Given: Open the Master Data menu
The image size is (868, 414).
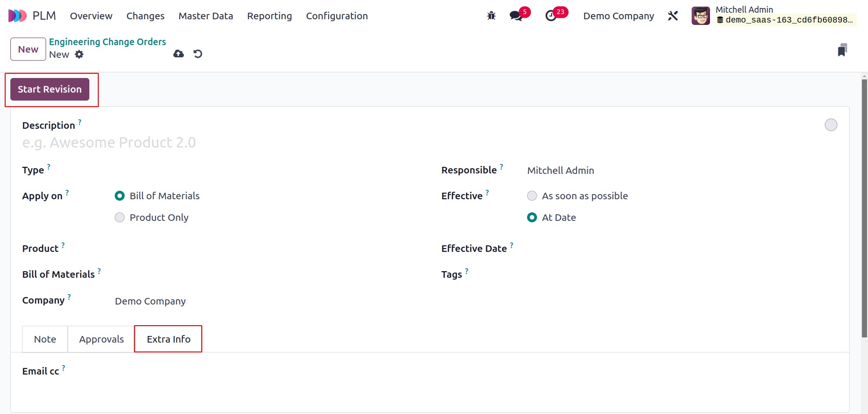Looking at the screenshot, I should [x=205, y=16].
